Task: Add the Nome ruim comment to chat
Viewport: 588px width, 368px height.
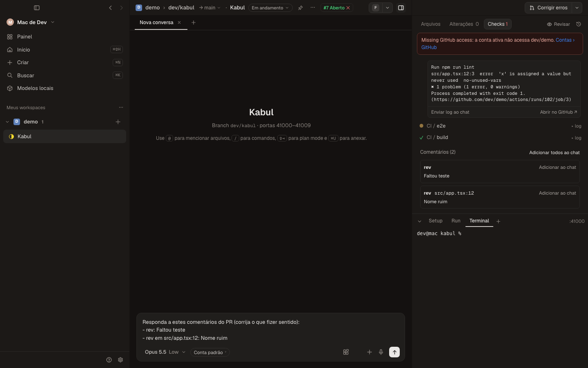Action: point(557,193)
